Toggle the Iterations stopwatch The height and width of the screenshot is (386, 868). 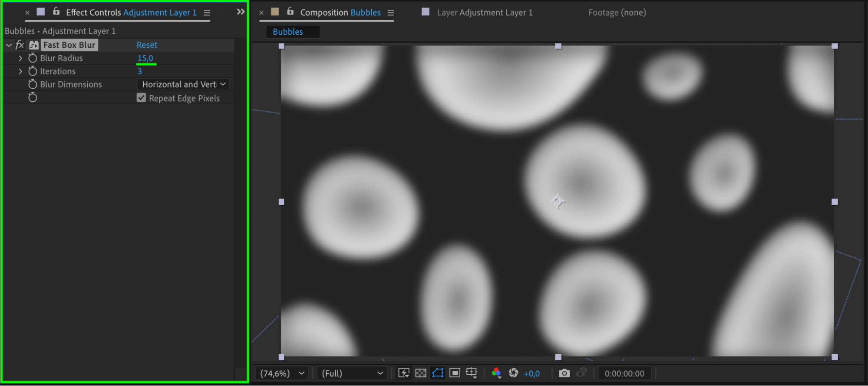[33, 71]
